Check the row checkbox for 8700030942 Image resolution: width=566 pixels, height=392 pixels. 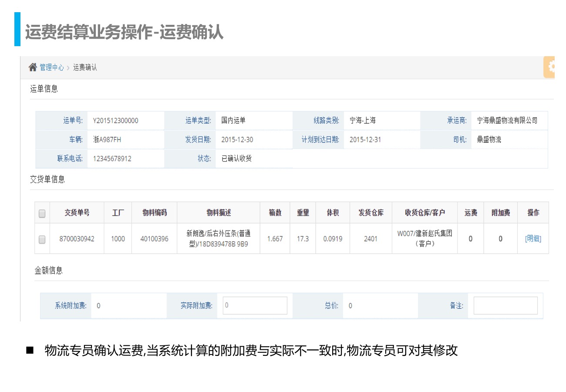[x=42, y=239]
